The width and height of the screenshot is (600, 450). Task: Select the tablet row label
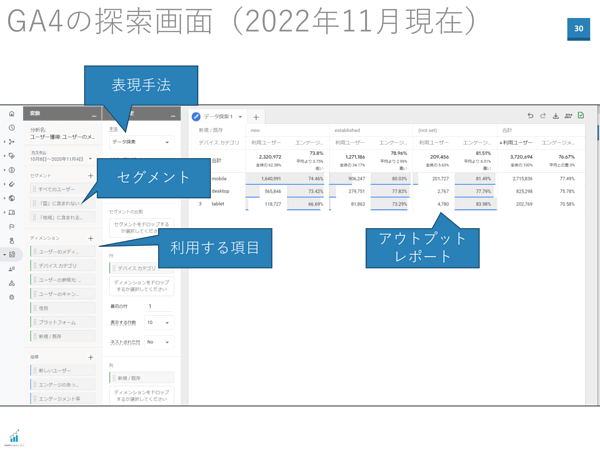pyautogui.click(x=218, y=204)
